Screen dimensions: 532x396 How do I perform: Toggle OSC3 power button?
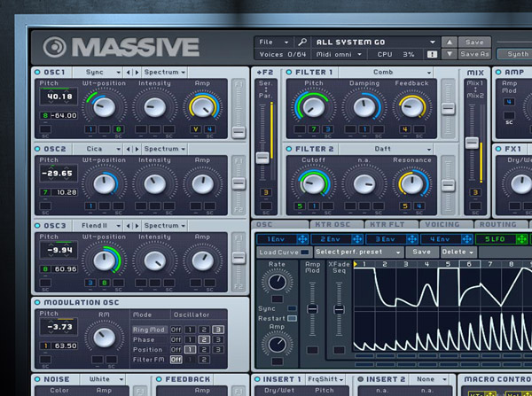pos(37,226)
